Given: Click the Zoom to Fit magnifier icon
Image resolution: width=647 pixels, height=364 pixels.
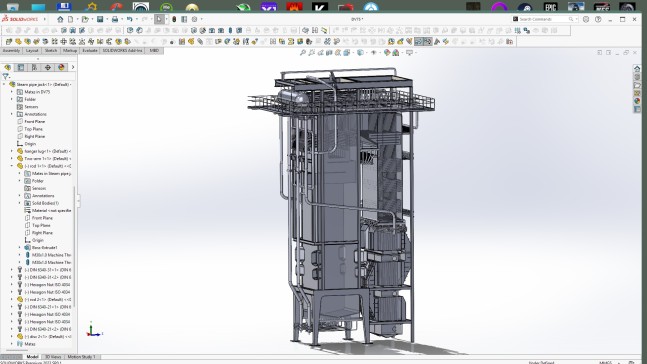Looking at the screenshot, I should point(303,53).
